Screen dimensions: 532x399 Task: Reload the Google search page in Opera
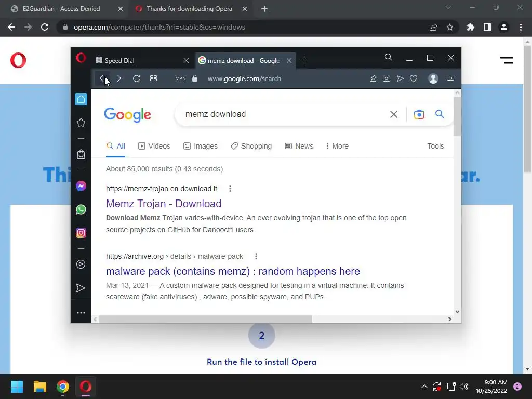pyautogui.click(x=137, y=79)
